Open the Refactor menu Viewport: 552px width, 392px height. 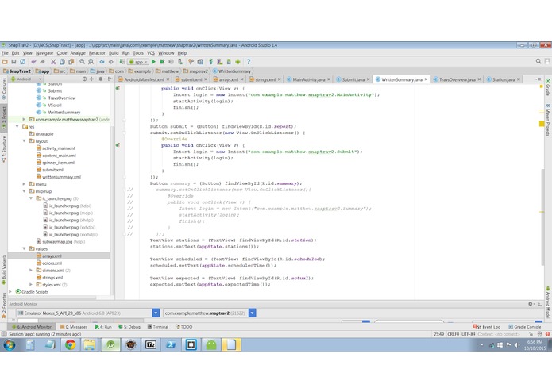point(97,53)
